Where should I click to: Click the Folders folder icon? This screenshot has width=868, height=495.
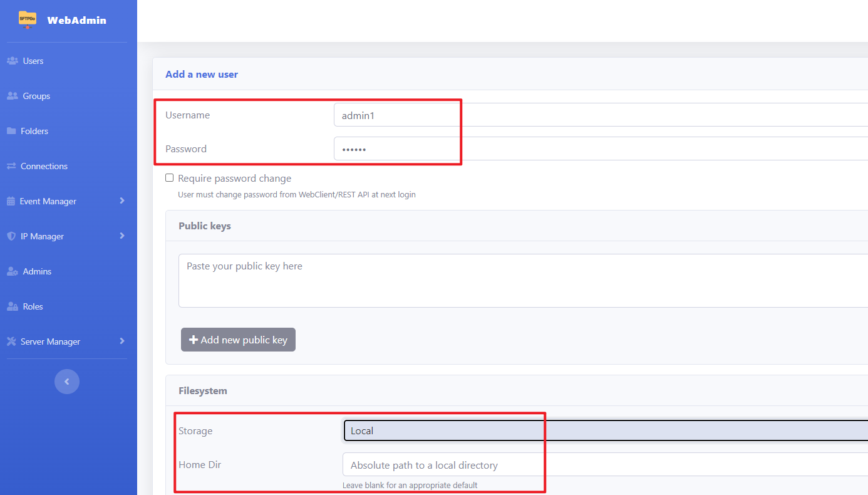tap(11, 131)
